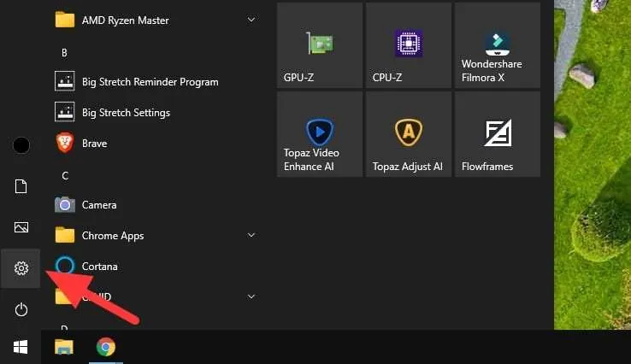Launch the Wondershare Filmora X tile

pyautogui.click(x=498, y=45)
